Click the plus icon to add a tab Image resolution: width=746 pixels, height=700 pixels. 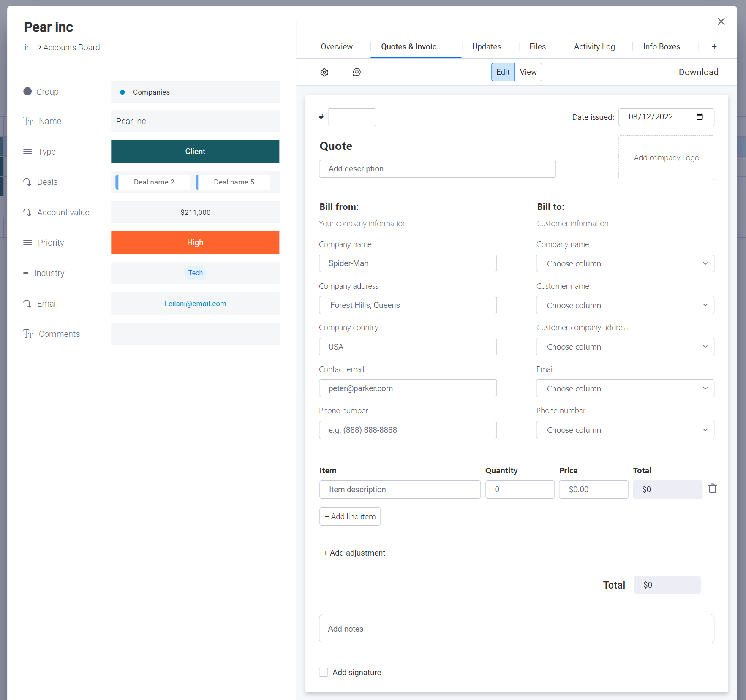point(714,46)
